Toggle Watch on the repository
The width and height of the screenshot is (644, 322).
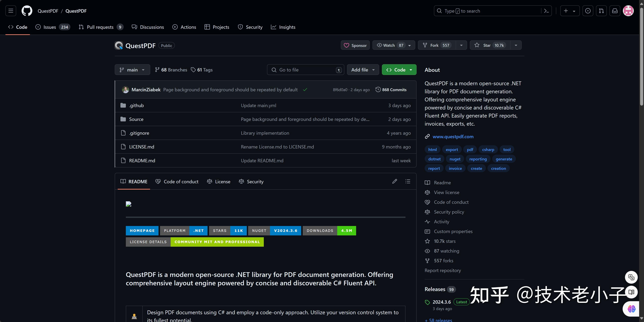pyautogui.click(x=389, y=45)
